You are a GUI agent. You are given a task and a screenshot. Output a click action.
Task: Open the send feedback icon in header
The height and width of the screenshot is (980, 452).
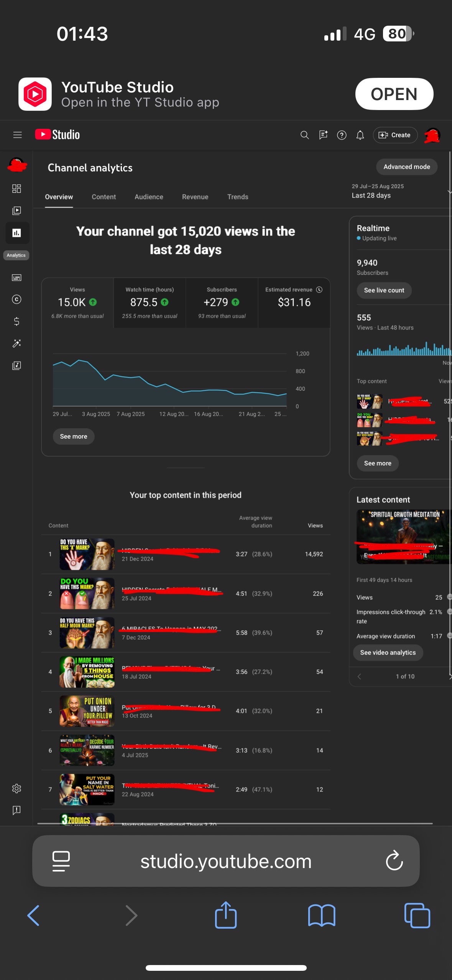pos(323,135)
